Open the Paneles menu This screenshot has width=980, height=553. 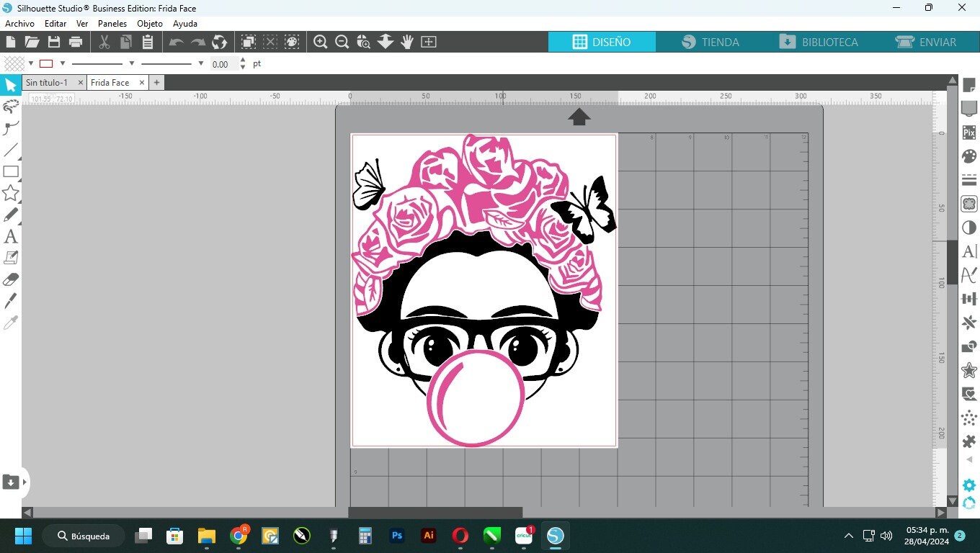pos(112,24)
